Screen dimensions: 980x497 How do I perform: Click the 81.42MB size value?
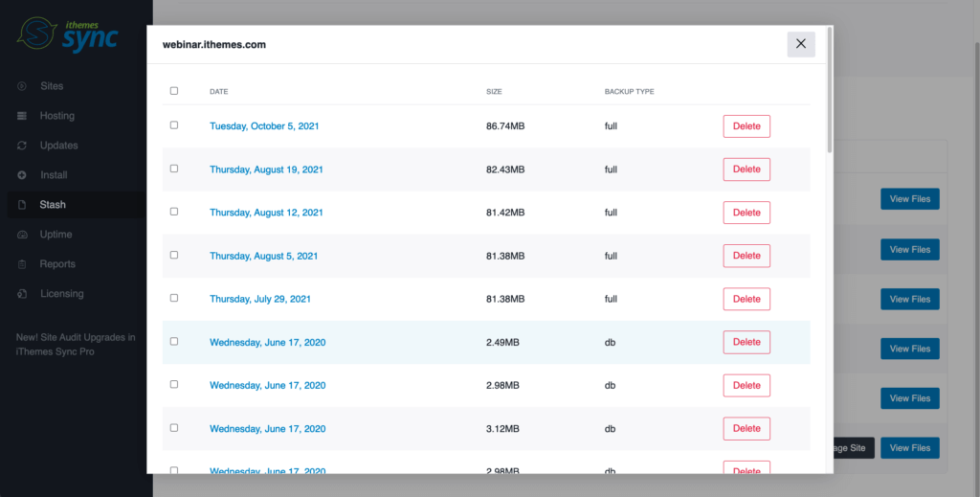click(x=505, y=213)
